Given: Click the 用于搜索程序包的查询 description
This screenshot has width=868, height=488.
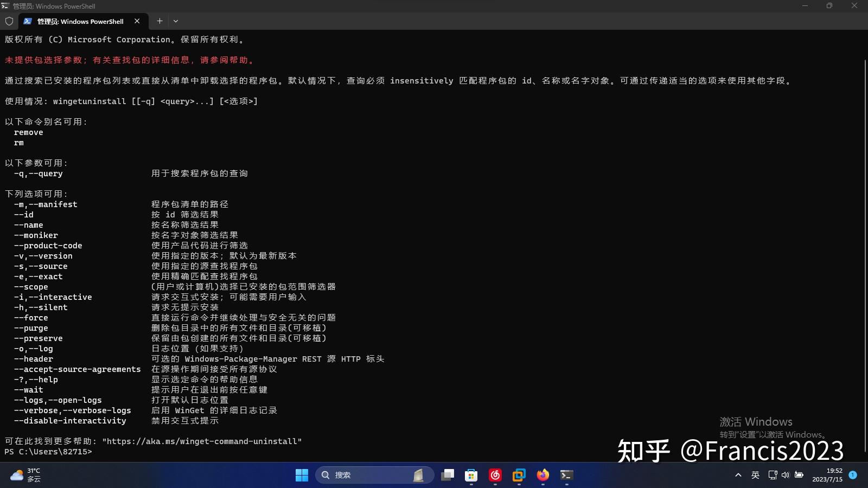Looking at the screenshot, I should click(x=200, y=174).
